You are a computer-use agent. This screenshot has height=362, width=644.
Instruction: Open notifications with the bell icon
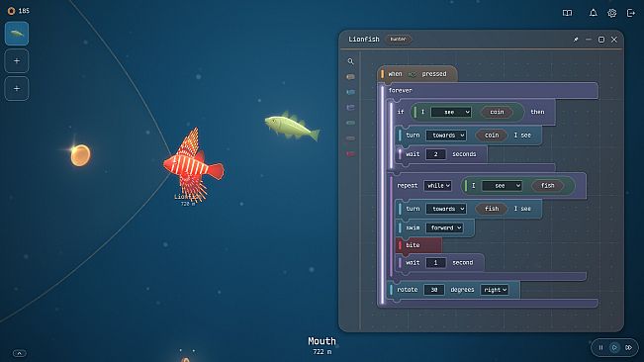[594, 13]
